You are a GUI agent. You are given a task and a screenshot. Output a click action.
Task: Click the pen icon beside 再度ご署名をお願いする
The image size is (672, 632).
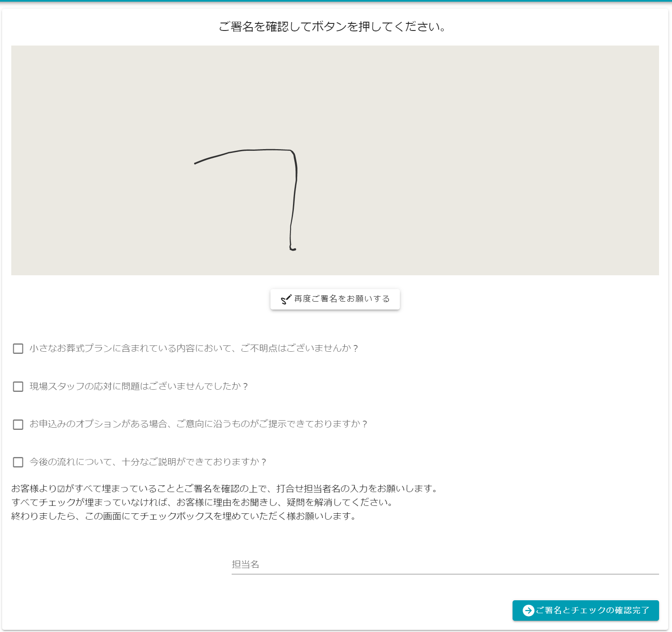tap(286, 299)
